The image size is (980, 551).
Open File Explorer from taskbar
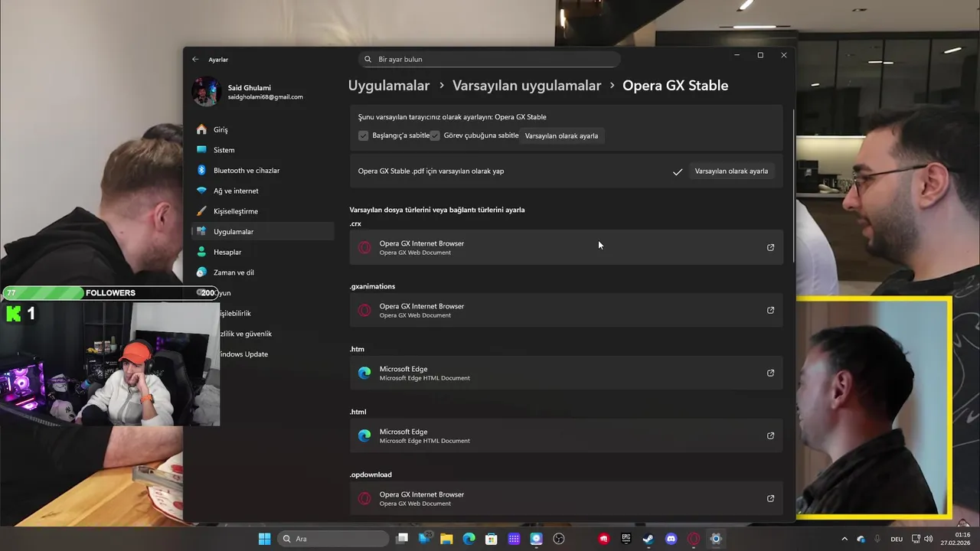[x=446, y=539]
